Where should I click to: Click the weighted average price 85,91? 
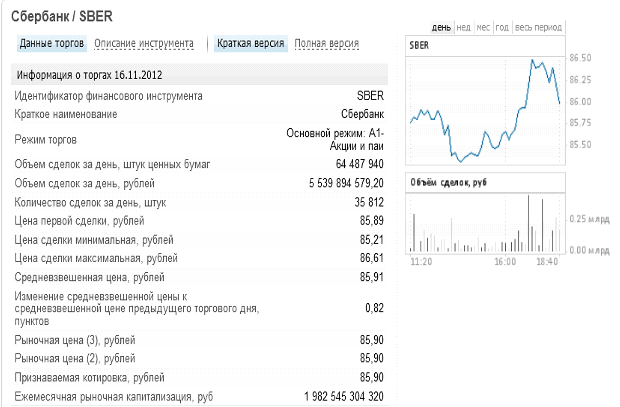370,277
